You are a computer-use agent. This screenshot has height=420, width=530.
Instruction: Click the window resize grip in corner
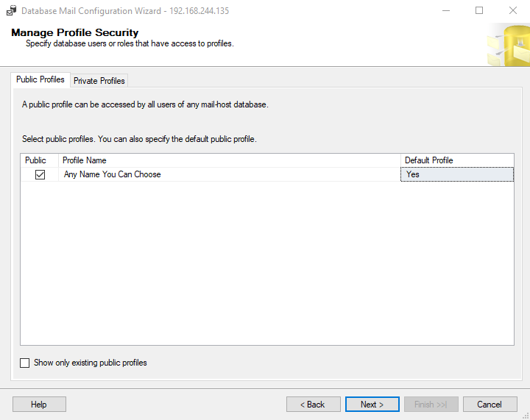(x=526, y=416)
